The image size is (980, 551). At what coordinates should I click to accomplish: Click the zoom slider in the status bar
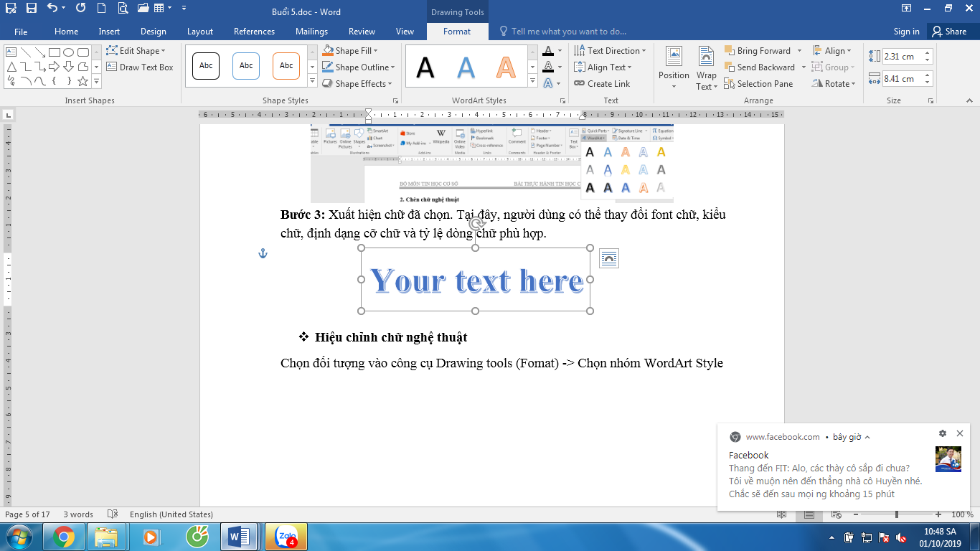[x=896, y=514]
